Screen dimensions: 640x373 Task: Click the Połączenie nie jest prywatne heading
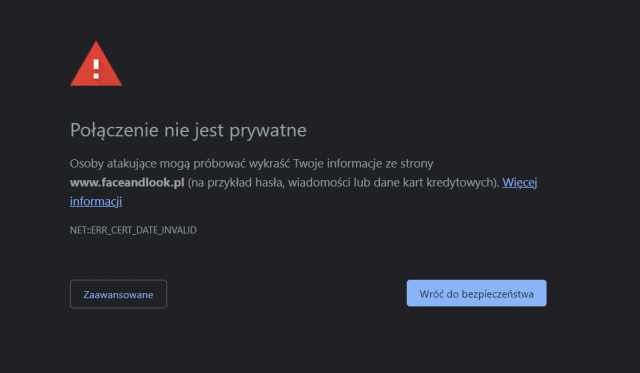[188, 131]
